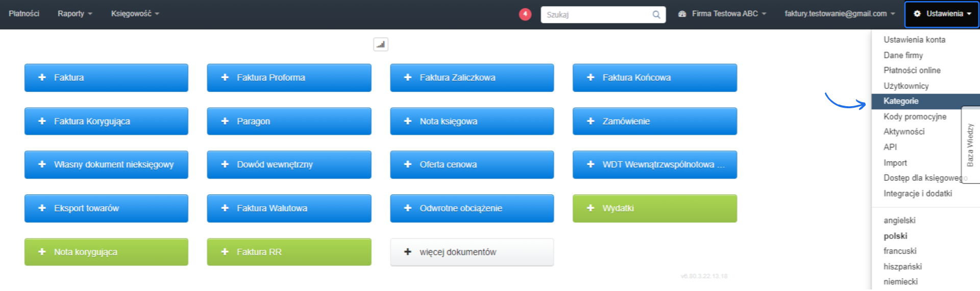Add a Dowód wewnętrzny document
Viewport: 980px width, 291px height.
coord(289,164)
